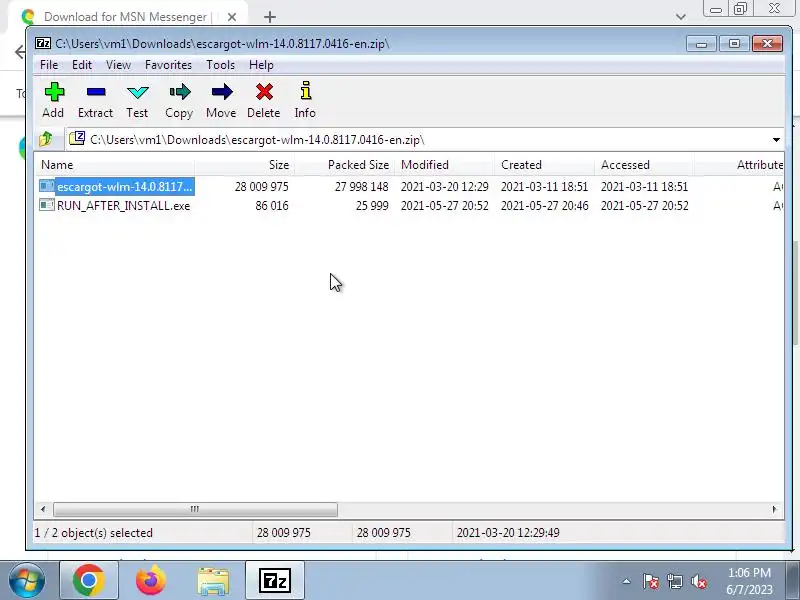The width and height of the screenshot is (800, 600).
Task: Click the taskbar clock showing 1:06 PM
Action: [x=749, y=572]
